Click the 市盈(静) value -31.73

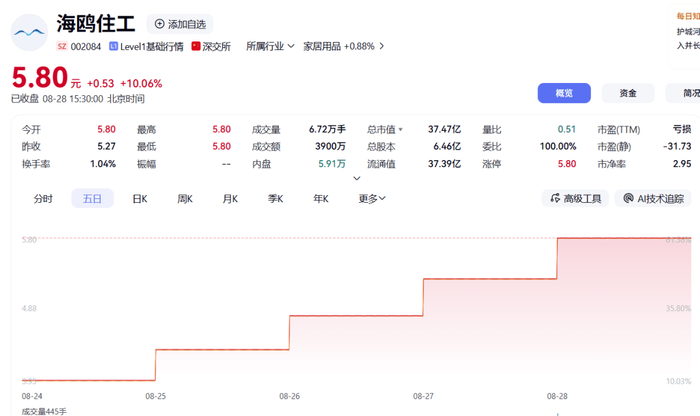[677, 146]
